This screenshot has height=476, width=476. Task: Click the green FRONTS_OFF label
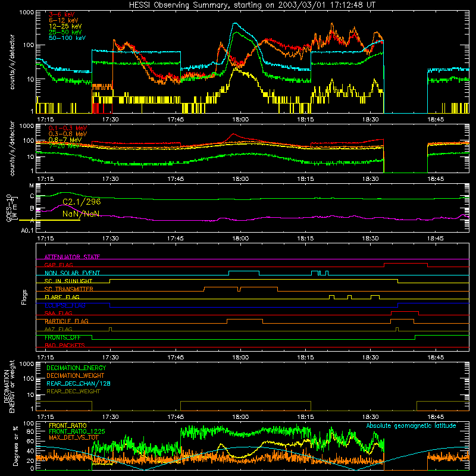point(62,337)
